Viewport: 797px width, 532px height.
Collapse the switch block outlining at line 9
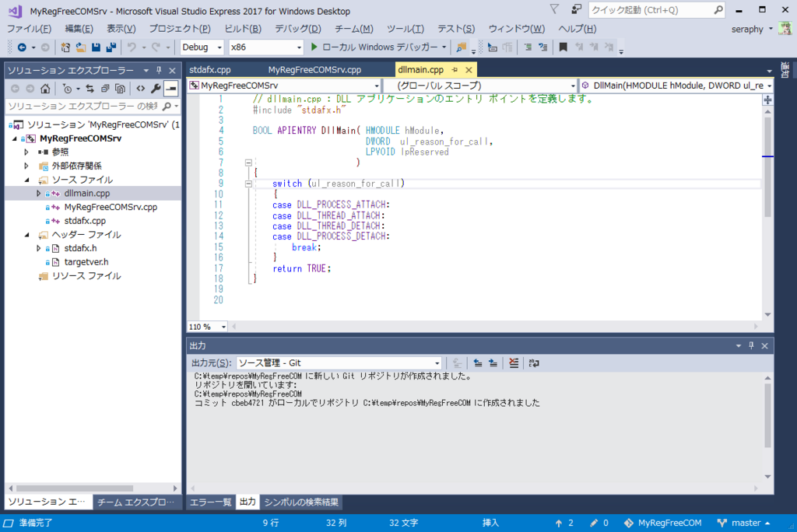pyautogui.click(x=248, y=184)
